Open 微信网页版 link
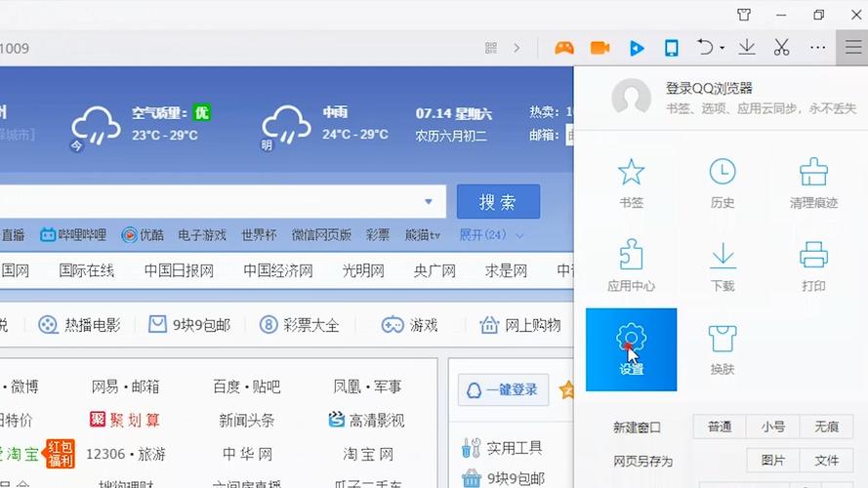The width and height of the screenshot is (868, 488). coord(321,235)
